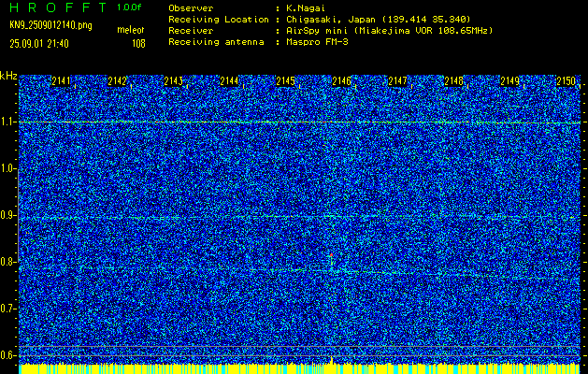Viewport: 588px width, 374px height.
Task: Click the observer name K.Nagai
Action: point(304,8)
